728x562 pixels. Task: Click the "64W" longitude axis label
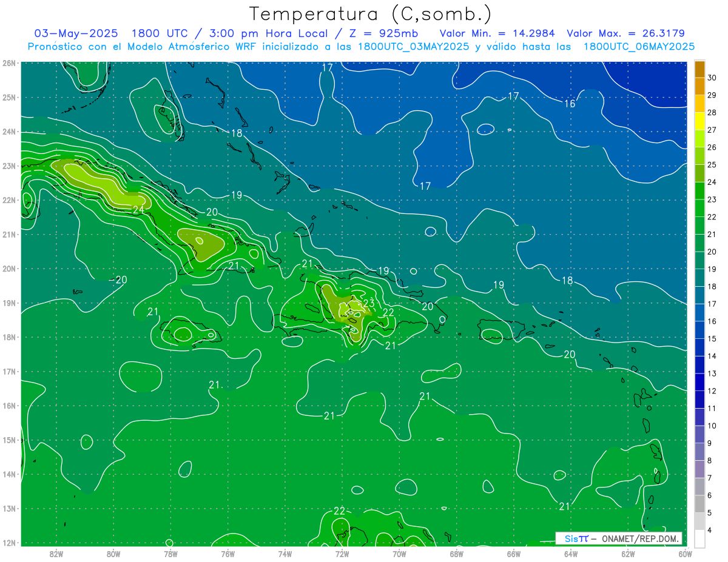pyautogui.click(x=571, y=554)
